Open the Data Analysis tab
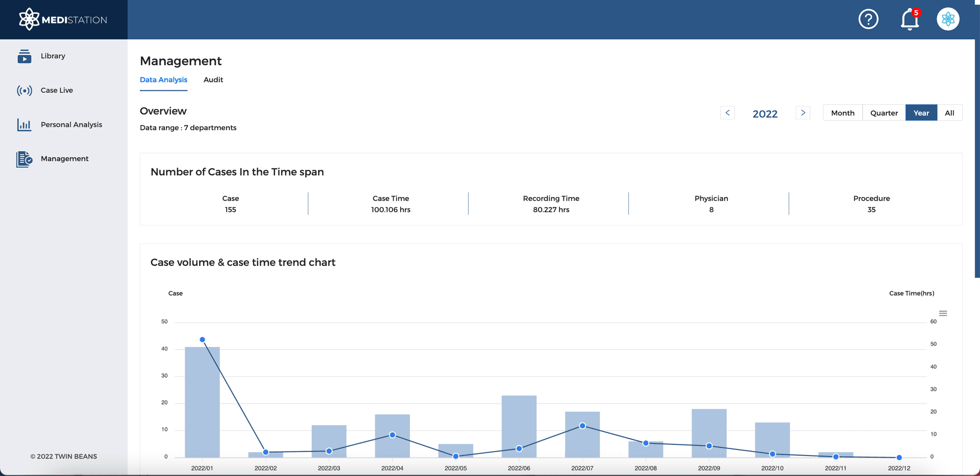 [163, 80]
